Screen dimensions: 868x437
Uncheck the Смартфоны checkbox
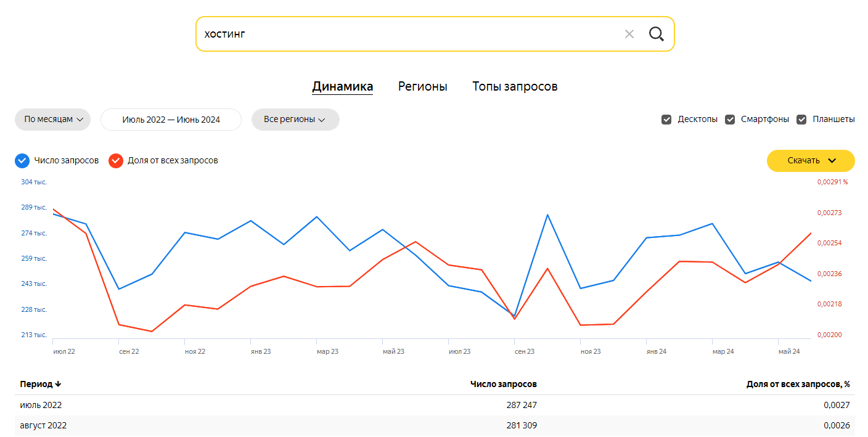730,120
